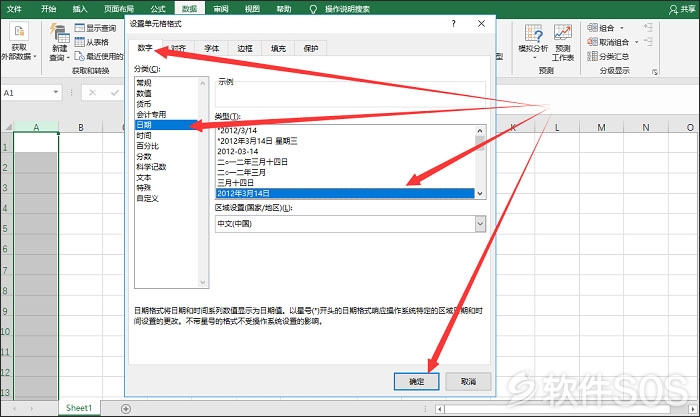Click the Cancel (取消) button
Viewport: 700px width, 417px height.
tap(468, 382)
